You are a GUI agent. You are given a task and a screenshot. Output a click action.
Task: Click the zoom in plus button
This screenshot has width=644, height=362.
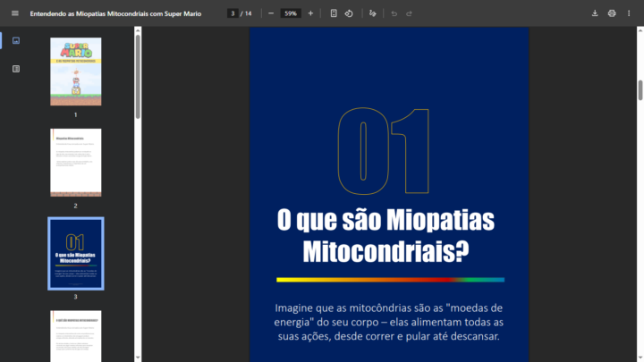point(310,13)
